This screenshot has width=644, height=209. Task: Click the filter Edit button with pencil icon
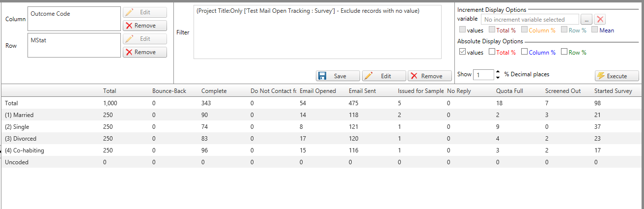pos(384,76)
